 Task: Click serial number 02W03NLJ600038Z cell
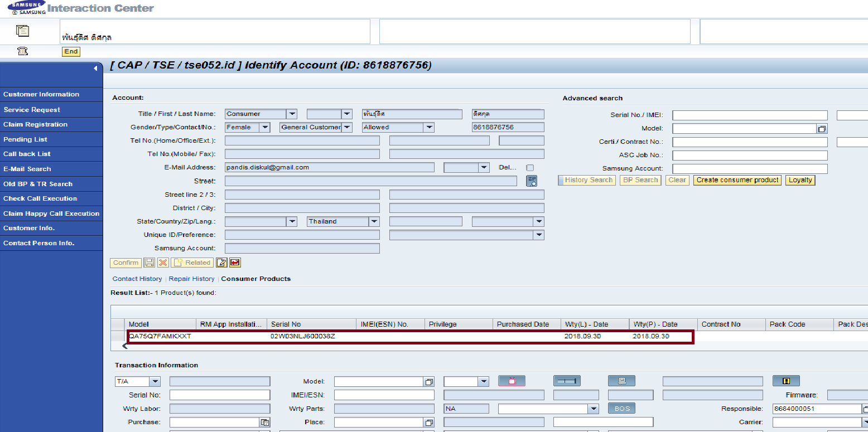(303, 337)
